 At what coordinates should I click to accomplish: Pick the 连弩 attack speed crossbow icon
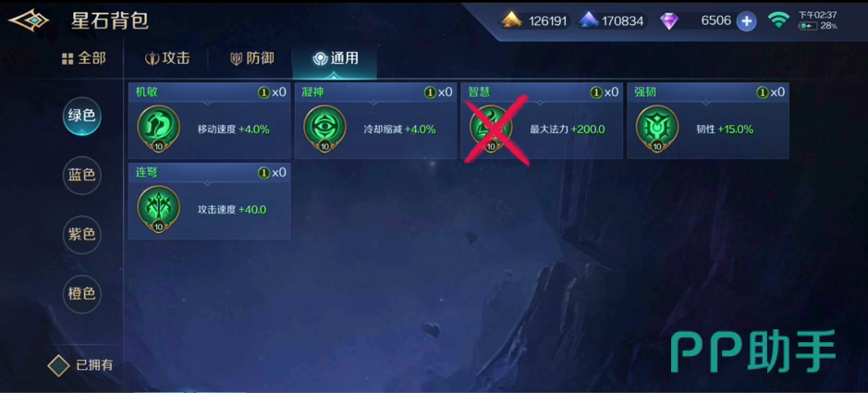[x=159, y=209]
